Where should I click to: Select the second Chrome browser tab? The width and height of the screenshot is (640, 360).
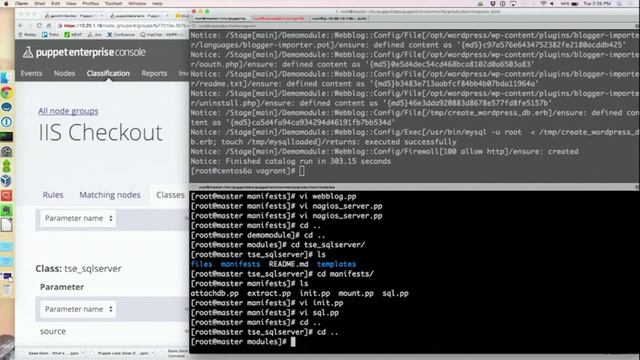point(139,16)
